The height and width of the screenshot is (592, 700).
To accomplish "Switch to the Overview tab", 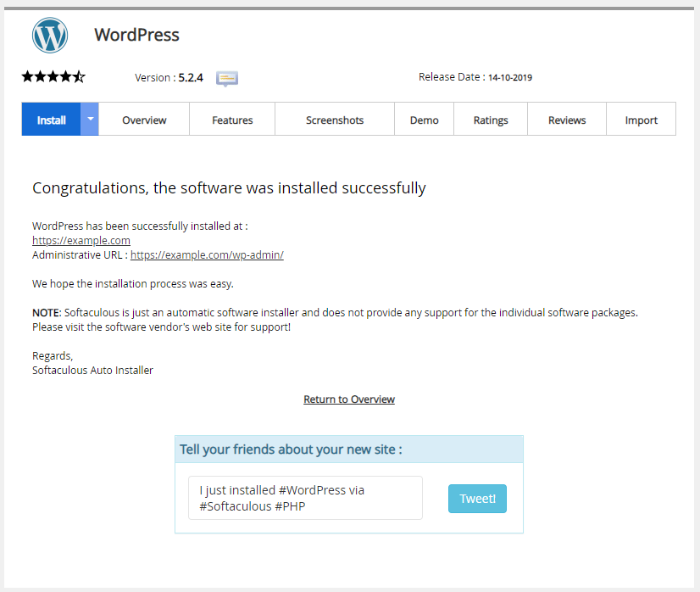I will pos(144,120).
